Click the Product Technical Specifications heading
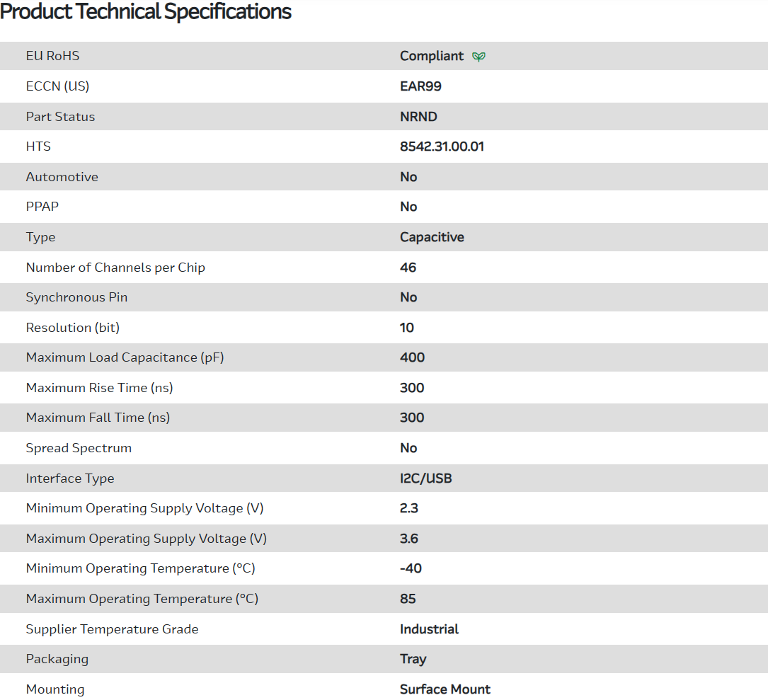The image size is (768, 700). [146, 12]
